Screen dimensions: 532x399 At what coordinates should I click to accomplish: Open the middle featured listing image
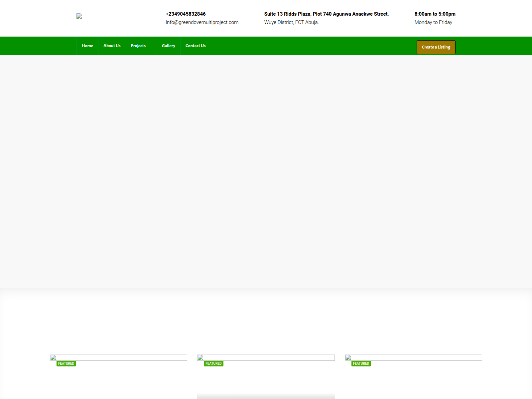pyautogui.click(x=266, y=357)
